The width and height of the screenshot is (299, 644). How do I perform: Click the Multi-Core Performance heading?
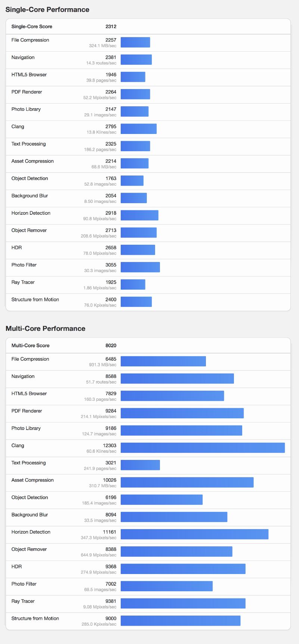pos(45,329)
